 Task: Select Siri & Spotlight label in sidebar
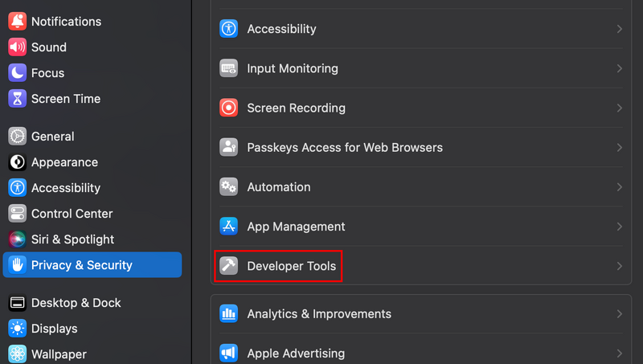coord(72,239)
